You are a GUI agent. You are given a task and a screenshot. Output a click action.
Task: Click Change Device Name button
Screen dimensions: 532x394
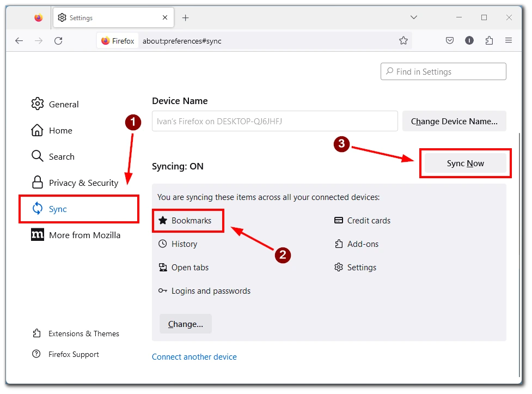(x=454, y=122)
